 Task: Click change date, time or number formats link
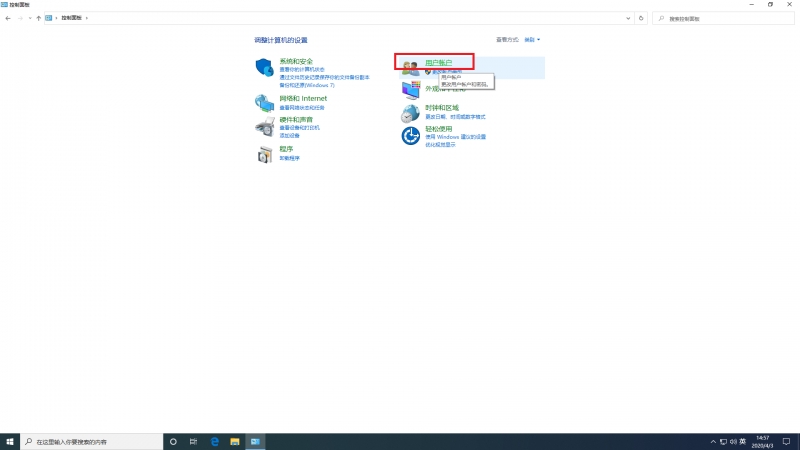click(455, 117)
